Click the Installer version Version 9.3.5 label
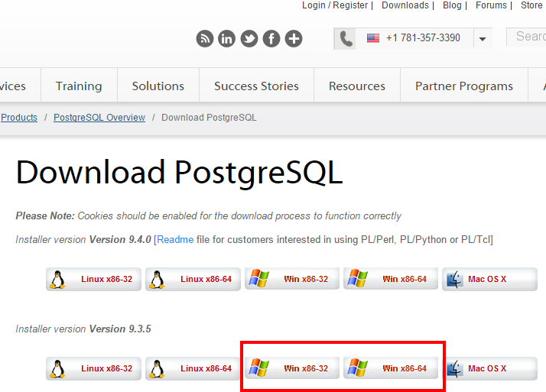The width and height of the screenshot is (546, 392). pyautogui.click(x=83, y=329)
